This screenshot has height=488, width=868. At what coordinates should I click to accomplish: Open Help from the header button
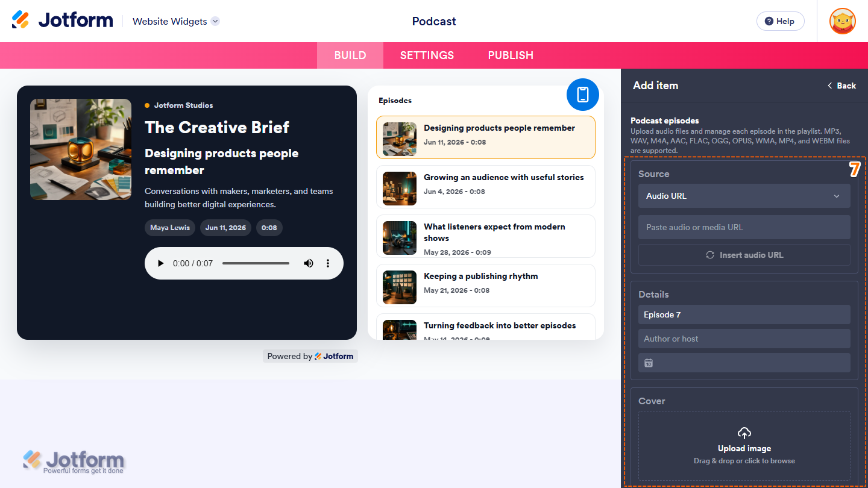point(780,21)
